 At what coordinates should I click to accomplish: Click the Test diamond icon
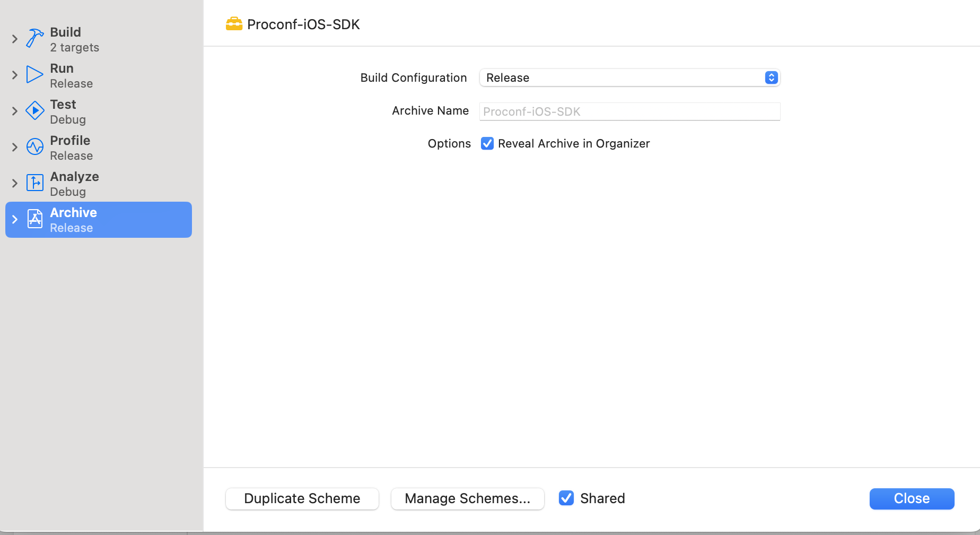pos(34,110)
